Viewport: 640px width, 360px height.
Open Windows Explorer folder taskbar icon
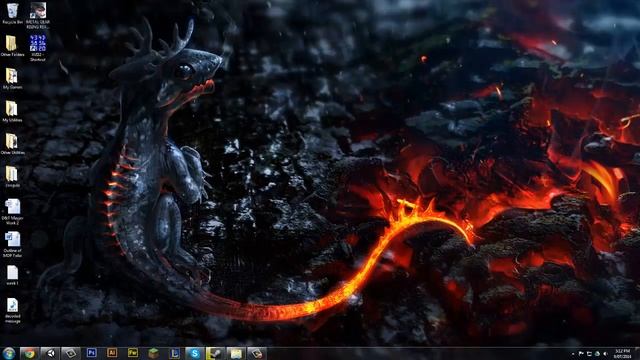click(x=236, y=353)
